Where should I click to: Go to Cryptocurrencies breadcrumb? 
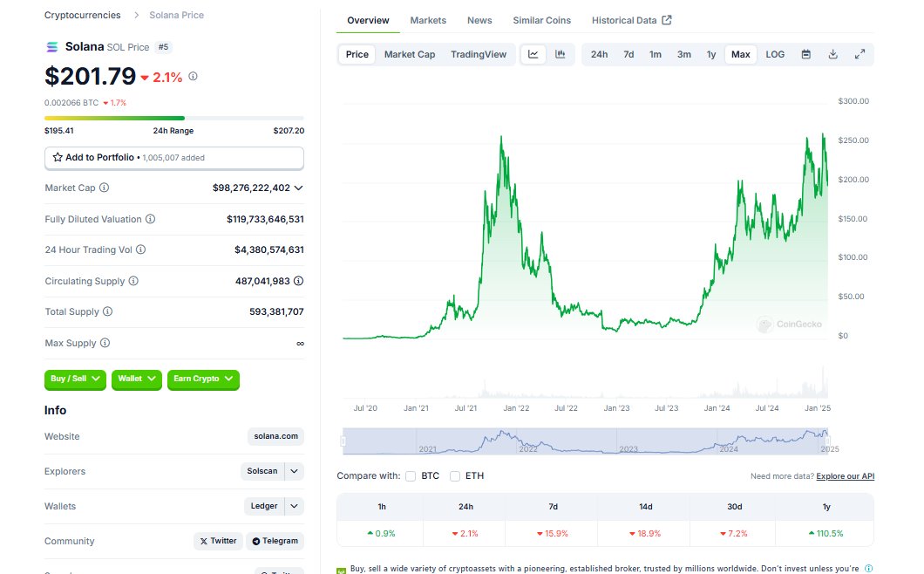tap(83, 15)
